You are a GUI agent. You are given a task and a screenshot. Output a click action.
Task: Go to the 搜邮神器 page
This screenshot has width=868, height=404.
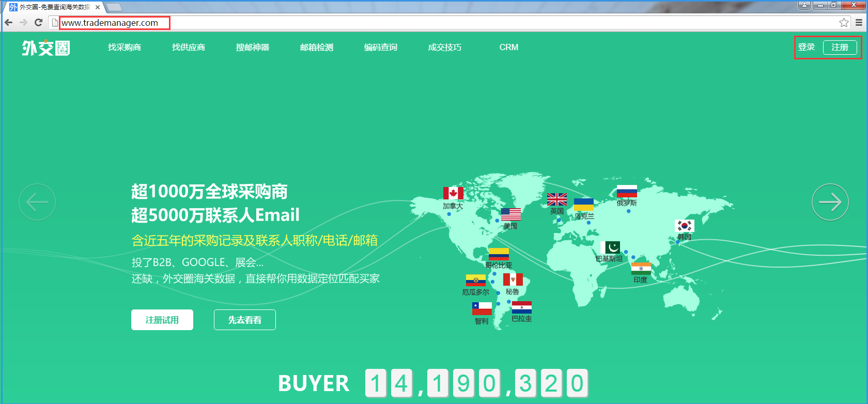(253, 48)
